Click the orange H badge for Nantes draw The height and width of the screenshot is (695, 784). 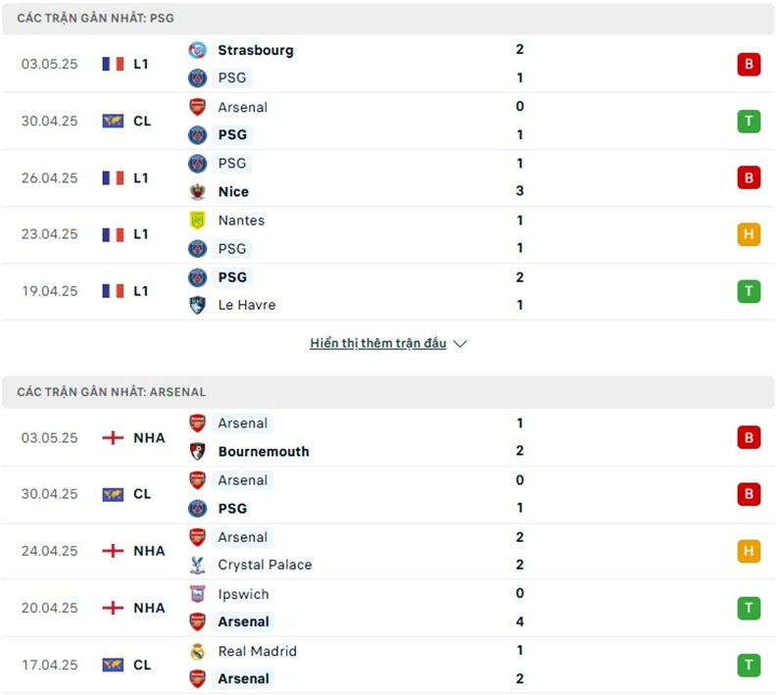tap(749, 234)
